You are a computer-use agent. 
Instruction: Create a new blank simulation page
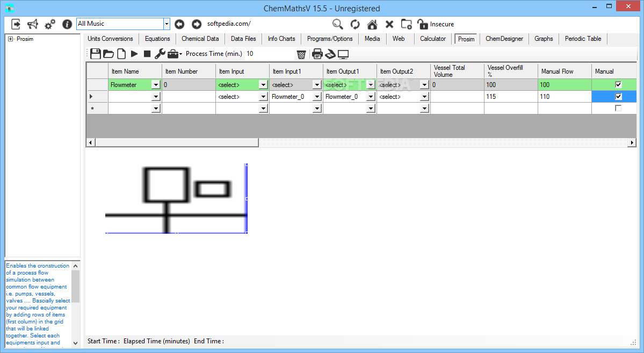pyautogui.click(x=121, y=54)
